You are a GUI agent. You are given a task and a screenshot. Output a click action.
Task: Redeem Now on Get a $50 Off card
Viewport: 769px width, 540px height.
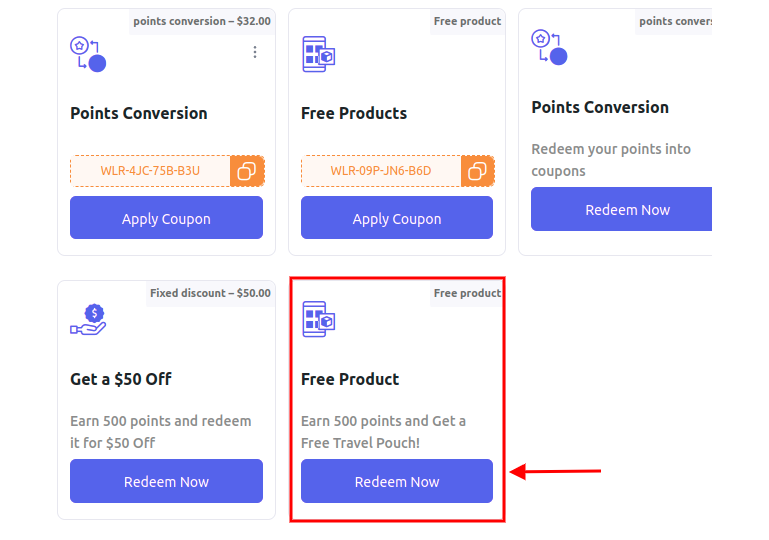click(166, 481)
